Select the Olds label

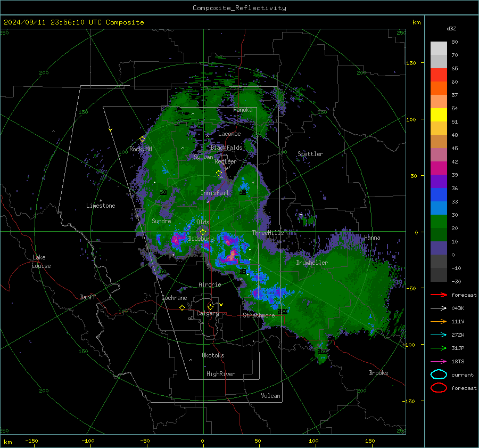(x=203, y=222)
